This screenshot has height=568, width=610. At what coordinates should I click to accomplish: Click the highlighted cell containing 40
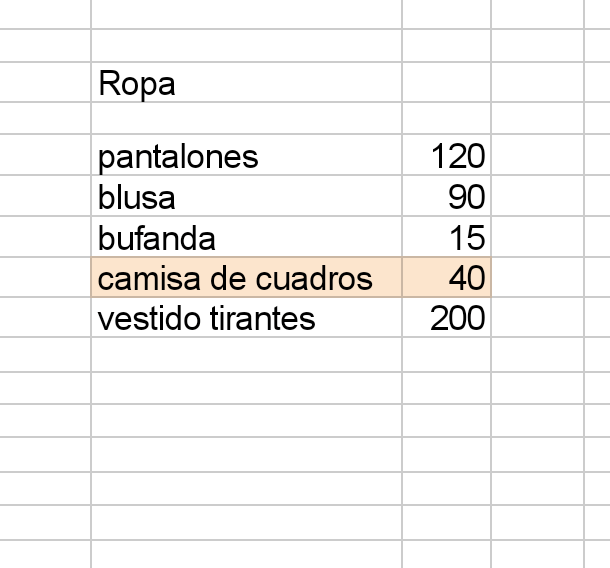pyautogui.click(x=446, y=278)
